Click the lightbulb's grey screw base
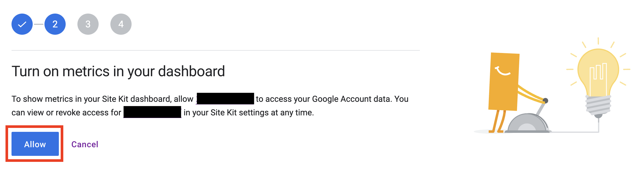 coord(598,106)
